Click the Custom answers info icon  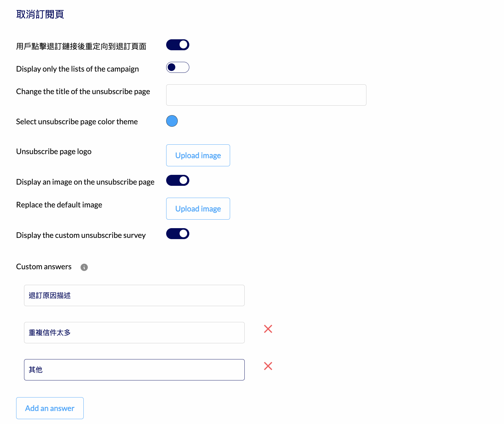[x=84, y=267]
